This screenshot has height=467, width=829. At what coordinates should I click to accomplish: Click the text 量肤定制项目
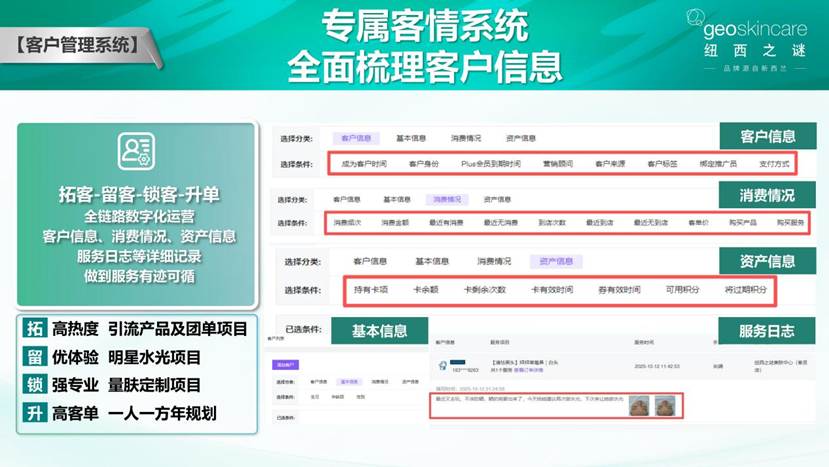point(154,385)
